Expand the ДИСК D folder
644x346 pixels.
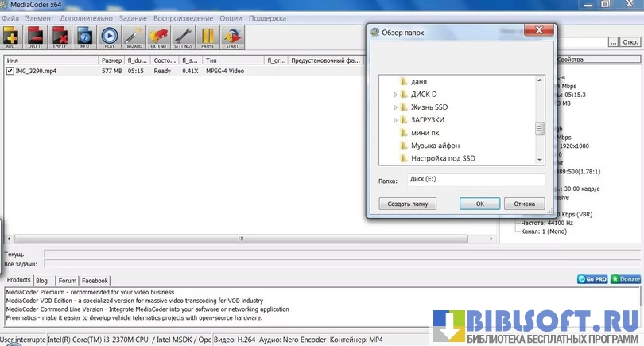point(396,95)
